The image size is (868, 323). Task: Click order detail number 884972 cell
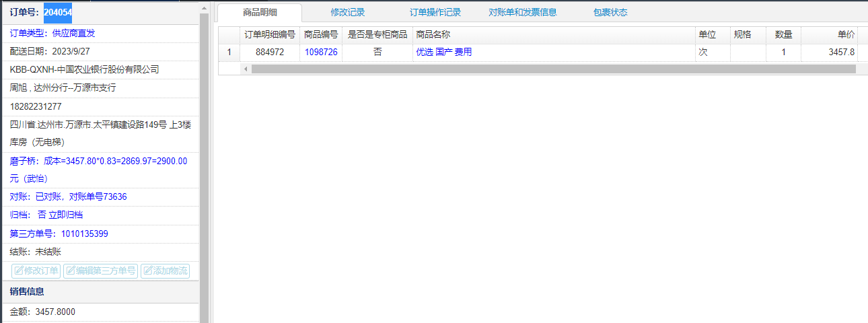(269, 52)
